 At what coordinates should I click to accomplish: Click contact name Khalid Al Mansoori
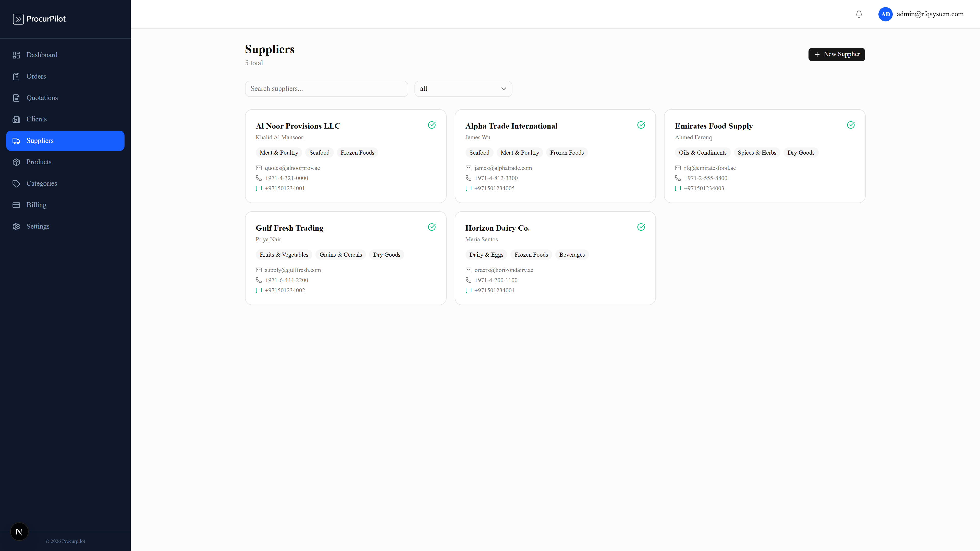pos(280,137)
